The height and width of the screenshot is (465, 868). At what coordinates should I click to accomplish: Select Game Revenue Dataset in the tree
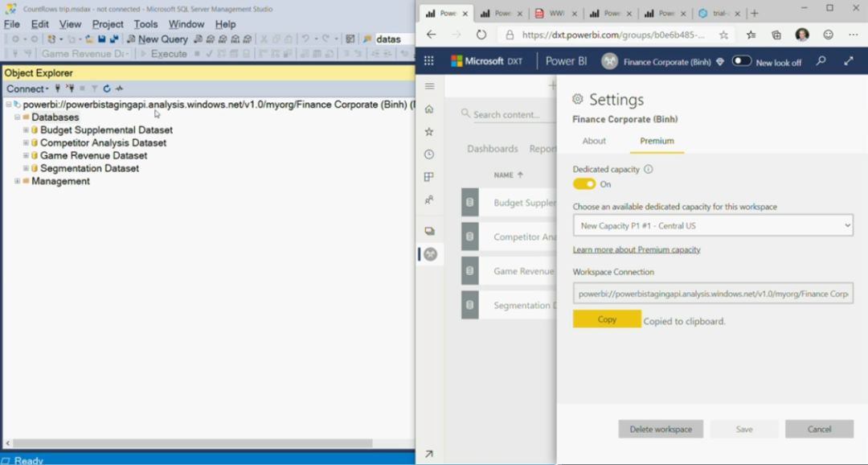[93, 155]
